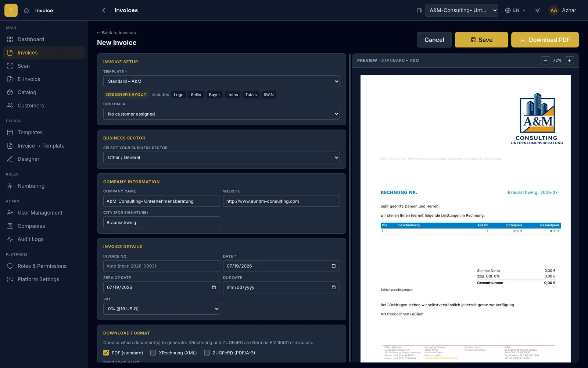Open the VAT 0% (§19 UStG) dropdown
This screenshot has width=588, height=368.
tap(162, 309)
